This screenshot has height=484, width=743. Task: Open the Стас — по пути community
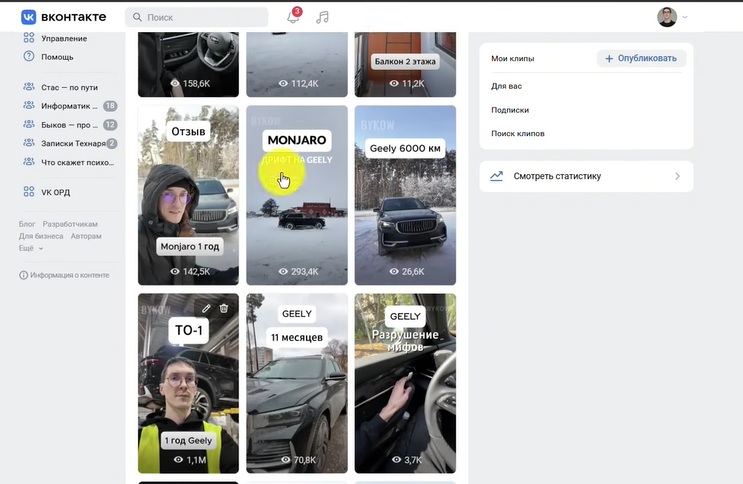69,87
